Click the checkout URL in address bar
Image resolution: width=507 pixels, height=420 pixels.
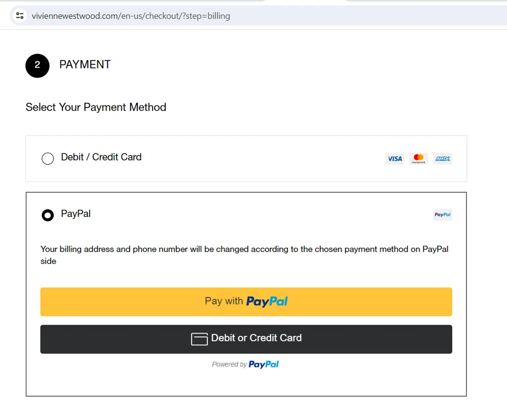(131, 16)
